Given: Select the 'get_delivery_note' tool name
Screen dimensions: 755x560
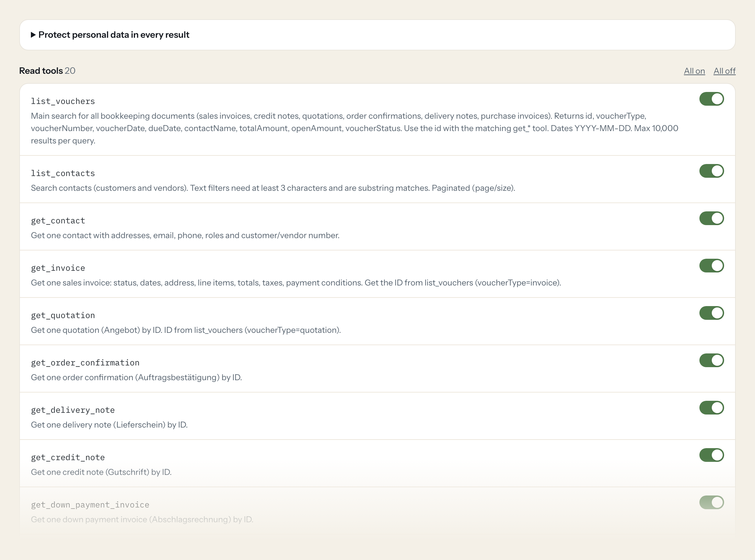Looking at the screenshot, I should [x=73, y=410].
